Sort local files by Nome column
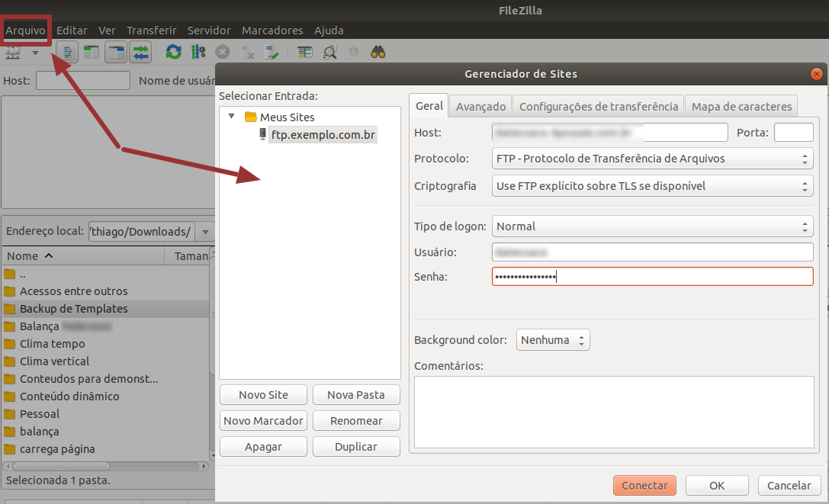The width and height of the screenshot is (829, 504). coord(83,256)
